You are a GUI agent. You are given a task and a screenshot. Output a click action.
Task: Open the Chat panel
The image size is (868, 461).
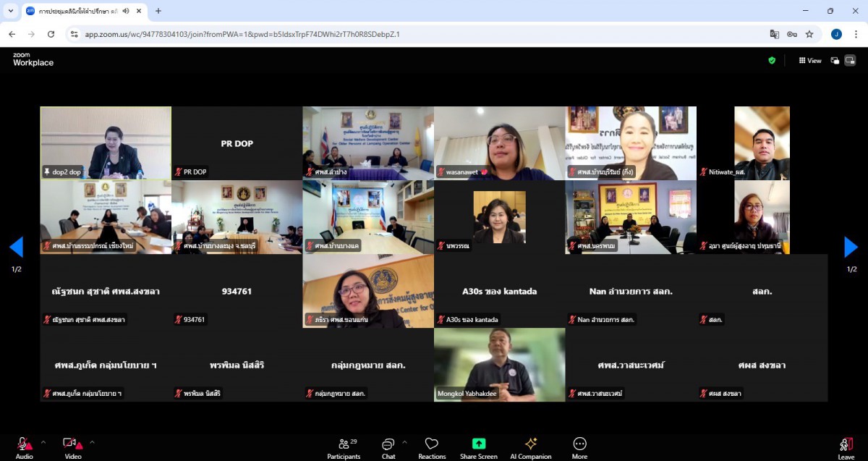388,444
